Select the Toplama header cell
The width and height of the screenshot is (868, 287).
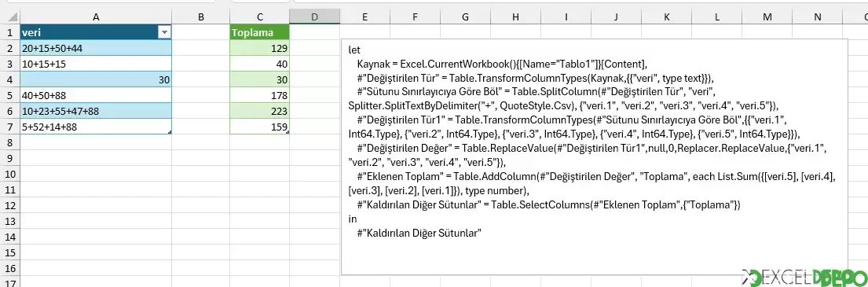260,33
